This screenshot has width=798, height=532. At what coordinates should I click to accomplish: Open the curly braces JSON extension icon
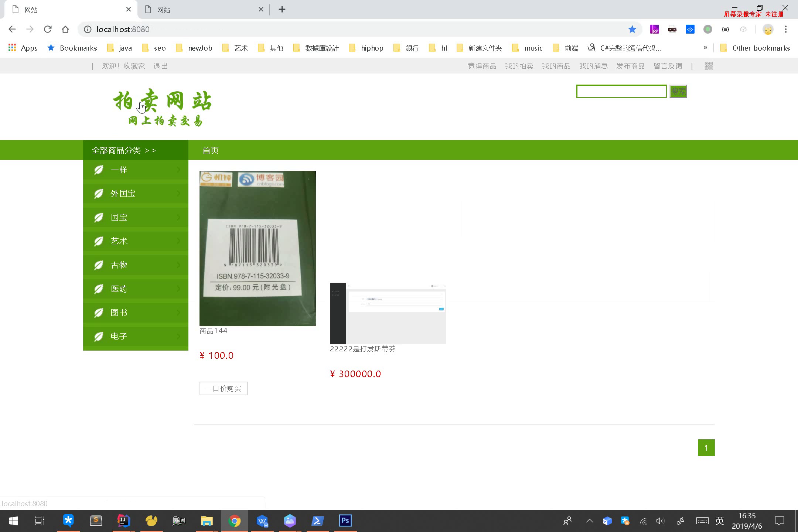(725, 29)
